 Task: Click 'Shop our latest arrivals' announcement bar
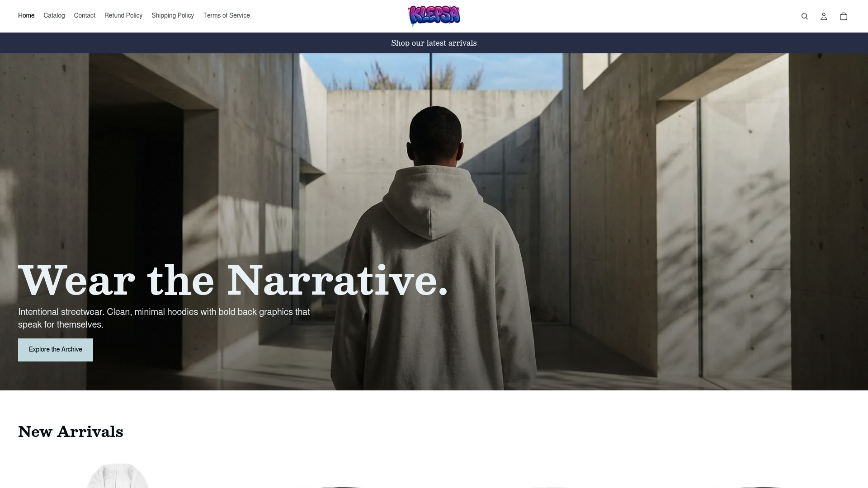tap(434, 43)
